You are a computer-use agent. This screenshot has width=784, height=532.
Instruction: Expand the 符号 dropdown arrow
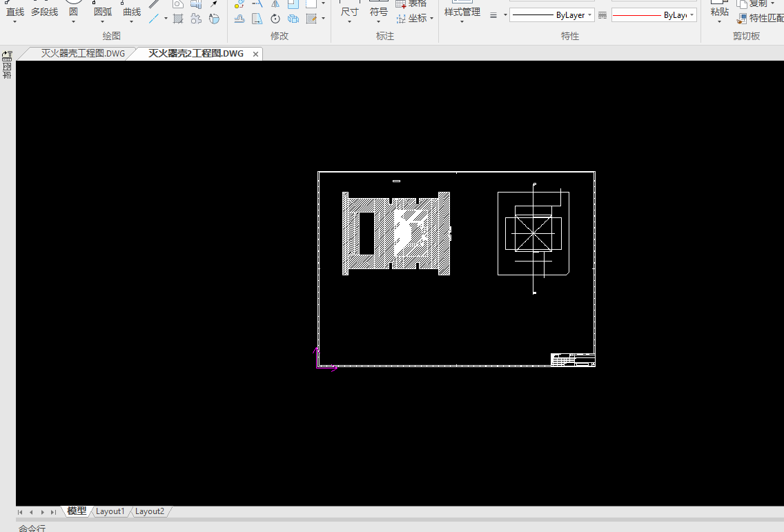[x=378, y=22]
